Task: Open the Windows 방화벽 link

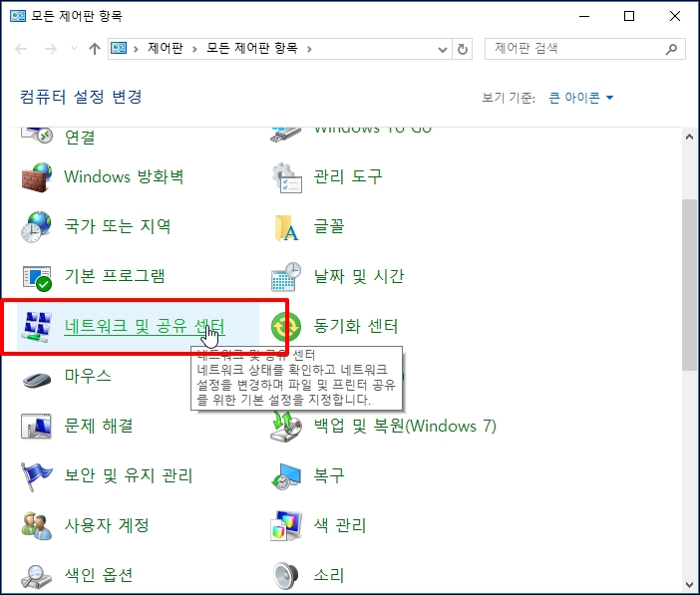Action: [x=124, y=176]
